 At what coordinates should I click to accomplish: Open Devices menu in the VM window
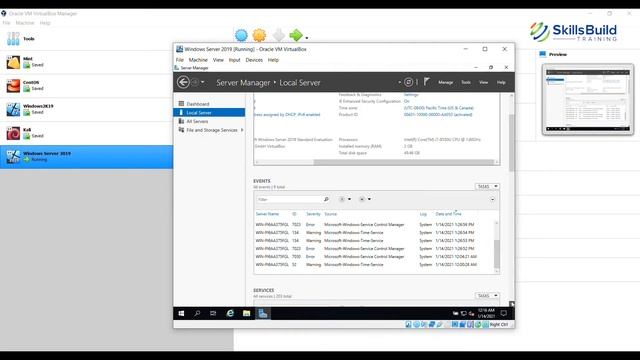click(254, 60)
